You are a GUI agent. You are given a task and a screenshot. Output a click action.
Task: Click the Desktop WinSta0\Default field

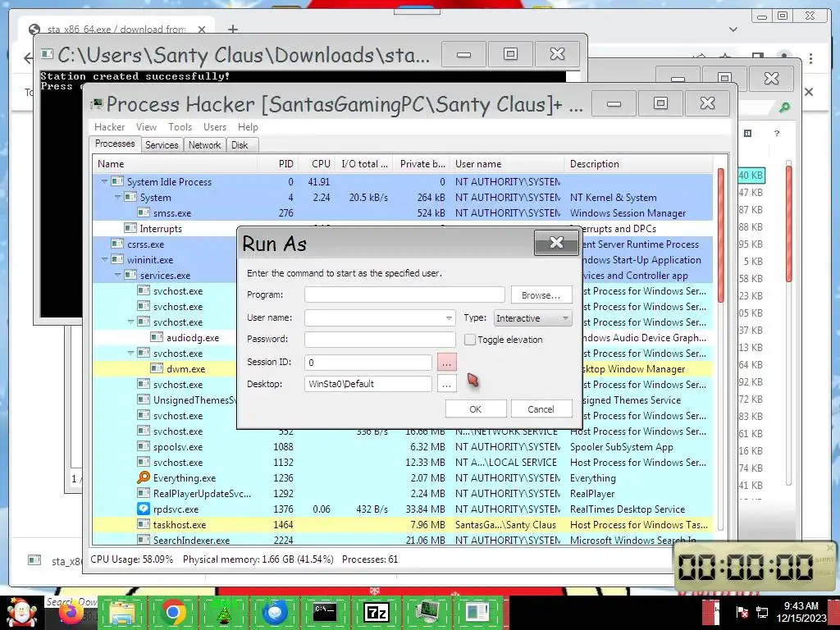click(368, 384)
